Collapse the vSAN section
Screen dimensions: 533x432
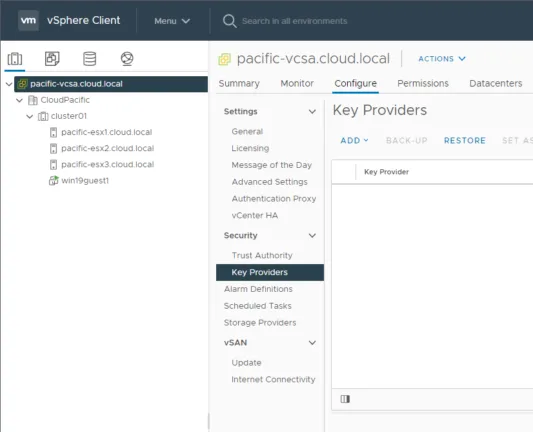[x=312, y=343]
